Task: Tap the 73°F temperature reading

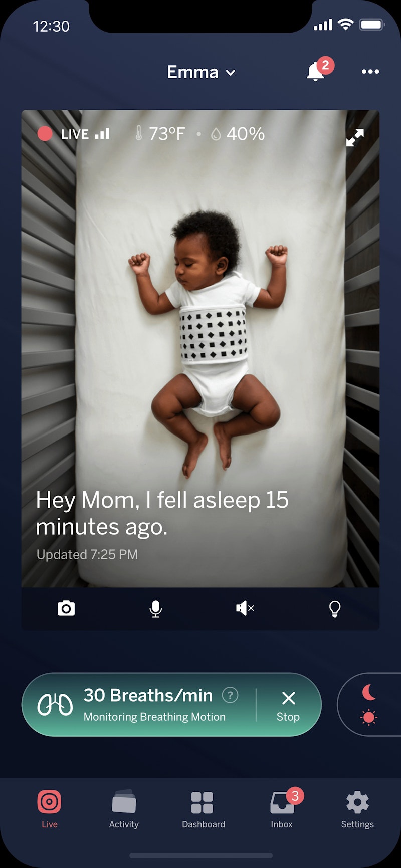Action: tap(160, 134)
